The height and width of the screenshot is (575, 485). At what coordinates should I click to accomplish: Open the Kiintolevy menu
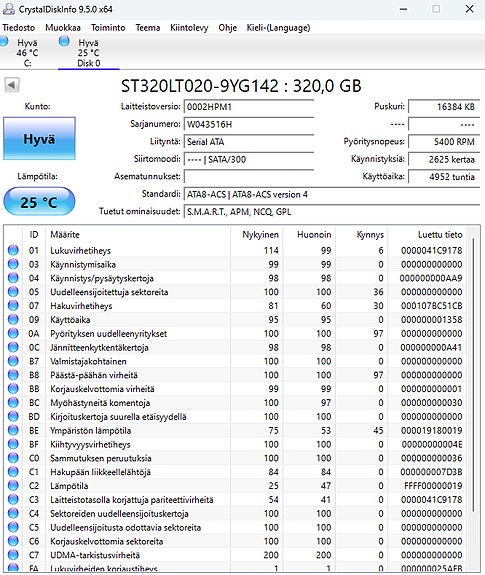tap(189, 28)
